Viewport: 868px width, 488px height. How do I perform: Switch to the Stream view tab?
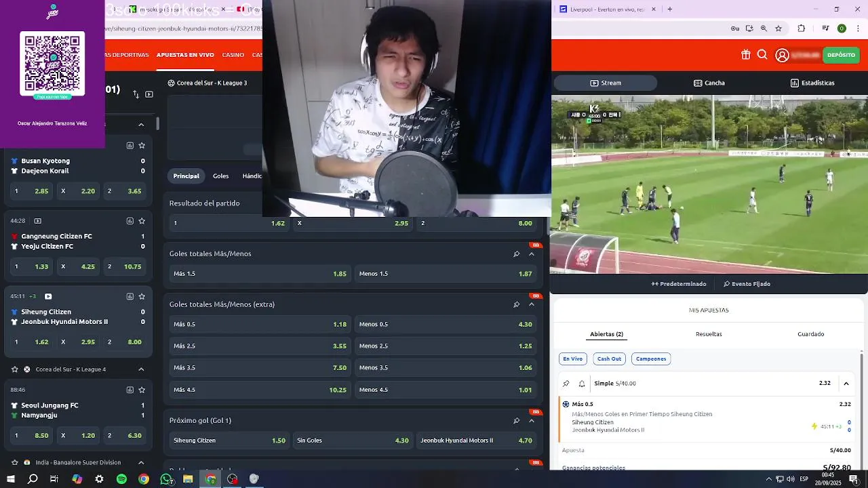606,83
